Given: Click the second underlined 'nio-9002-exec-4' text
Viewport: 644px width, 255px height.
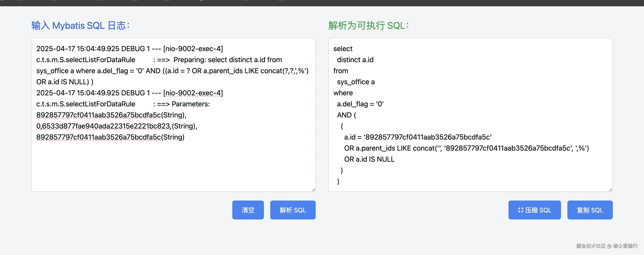Looking at the screenshot, I should (x=193, y=93).
